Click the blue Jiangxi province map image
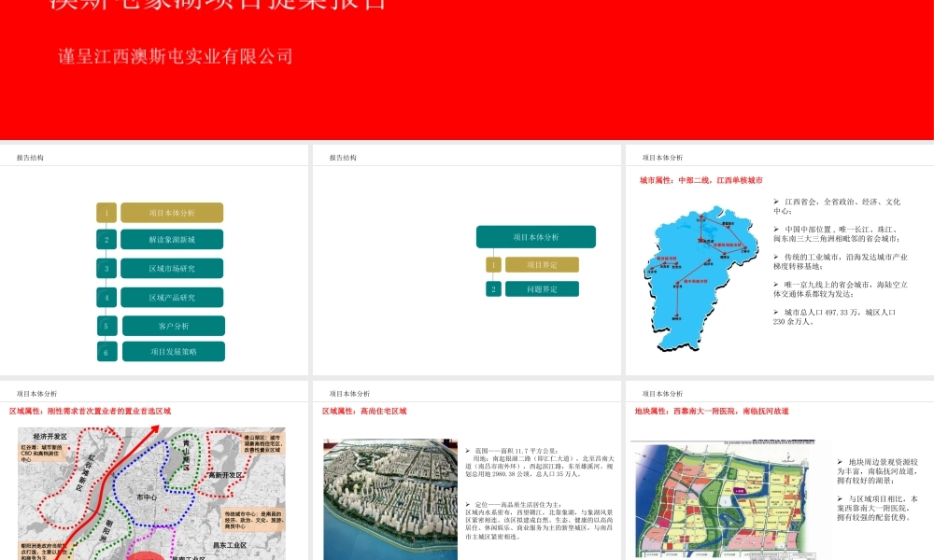Viewport: 934px width, 560px height. [x=701, y=277]
